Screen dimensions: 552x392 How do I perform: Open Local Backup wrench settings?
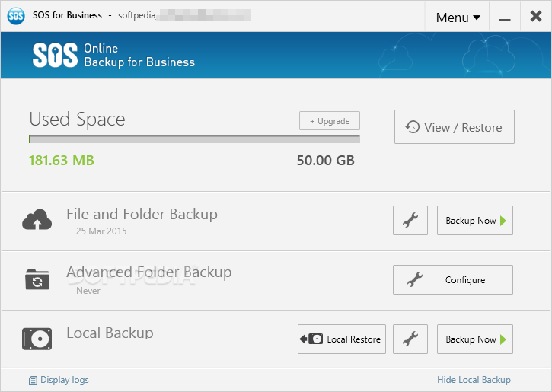(x=410, y=339)
